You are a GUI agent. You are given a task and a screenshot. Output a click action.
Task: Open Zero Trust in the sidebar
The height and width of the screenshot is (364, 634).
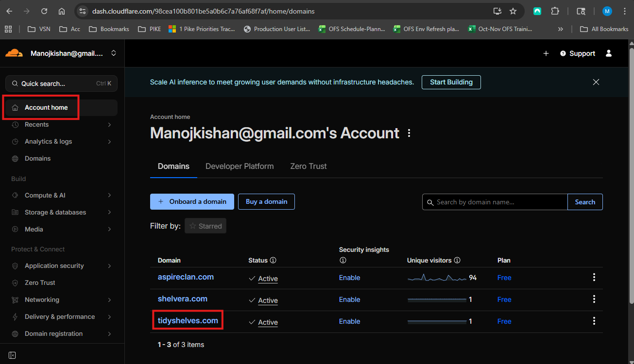(40, 283)
